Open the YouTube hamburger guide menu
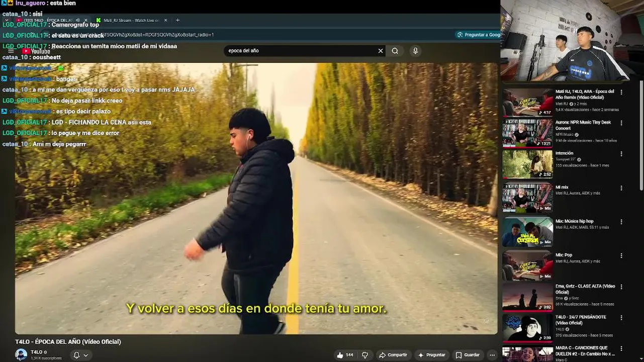Image resolution: width=644 pixels, height=362 pixels. point(11,51)
